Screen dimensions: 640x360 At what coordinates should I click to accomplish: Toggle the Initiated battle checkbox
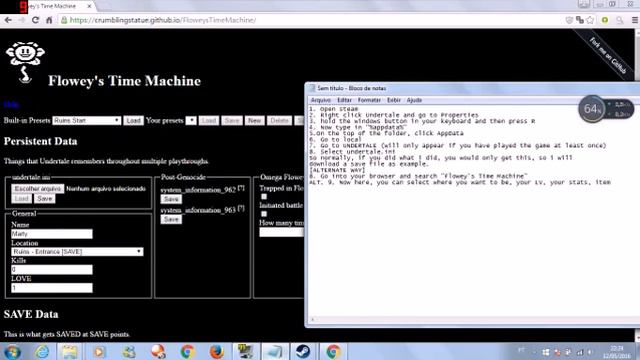pos(264,214)
